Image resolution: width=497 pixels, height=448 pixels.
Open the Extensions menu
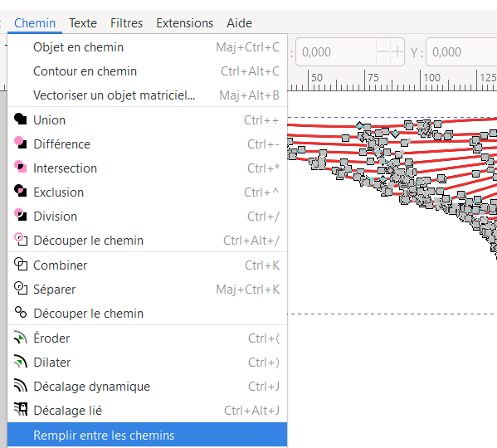click(x=184, y=23)
